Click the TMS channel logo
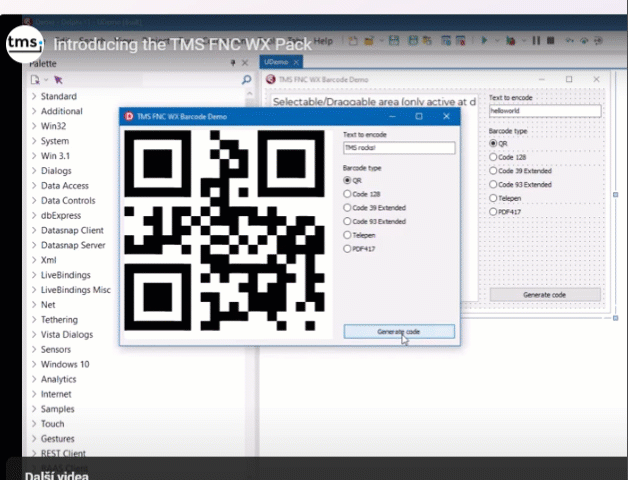Image resolution: width=628 pixels, height=480 pixels. click(25, 44)
